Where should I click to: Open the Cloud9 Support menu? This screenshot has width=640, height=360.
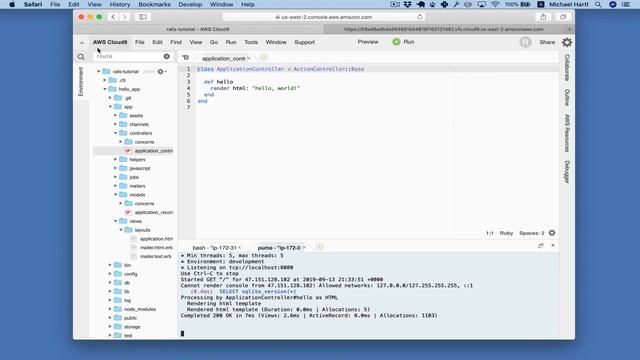tap(304, 42)
